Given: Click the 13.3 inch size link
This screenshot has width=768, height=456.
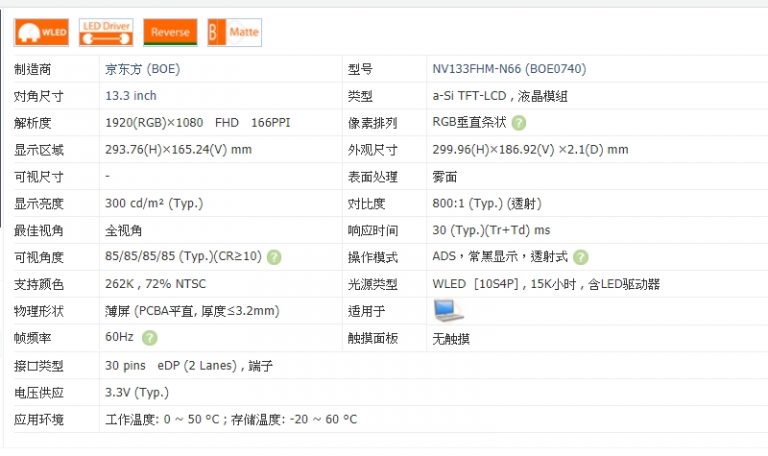Looking at the screenshot, I should point(131,96).
